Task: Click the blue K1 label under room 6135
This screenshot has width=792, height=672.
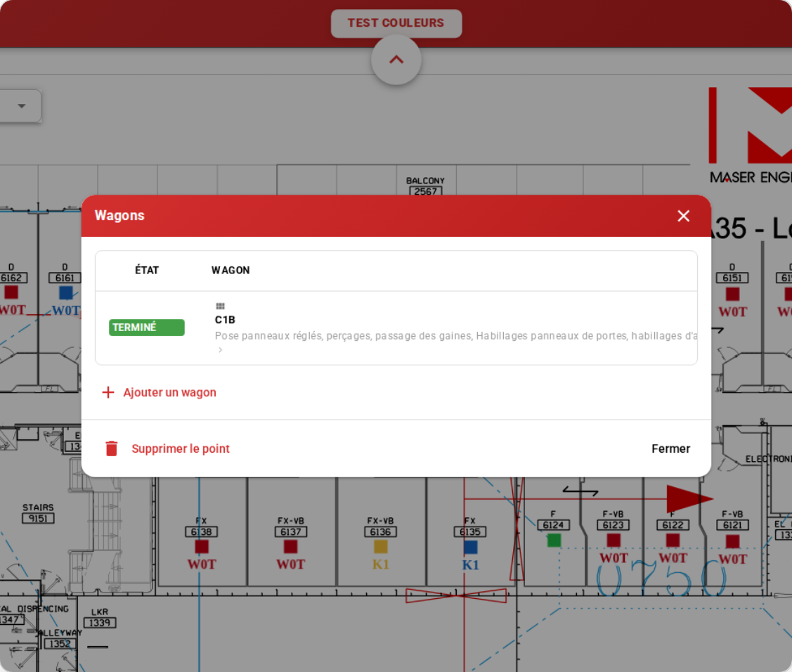Action: pos(470,565)
